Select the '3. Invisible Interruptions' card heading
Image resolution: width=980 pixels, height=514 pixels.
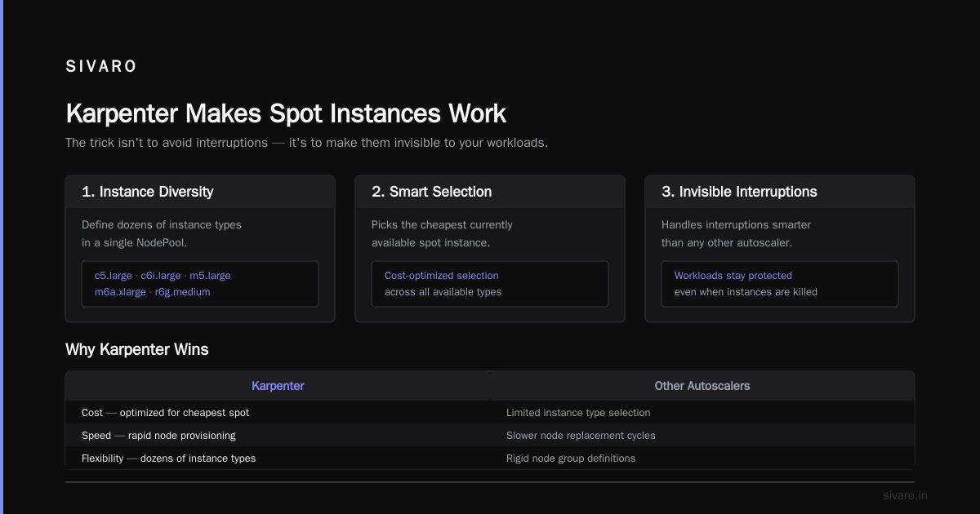(739, 192)
